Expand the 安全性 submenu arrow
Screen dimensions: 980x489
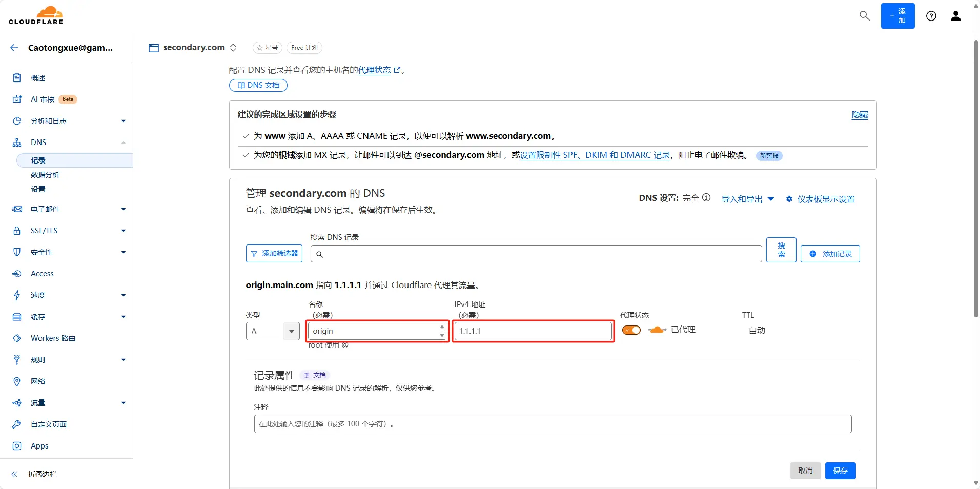(124, 252)
